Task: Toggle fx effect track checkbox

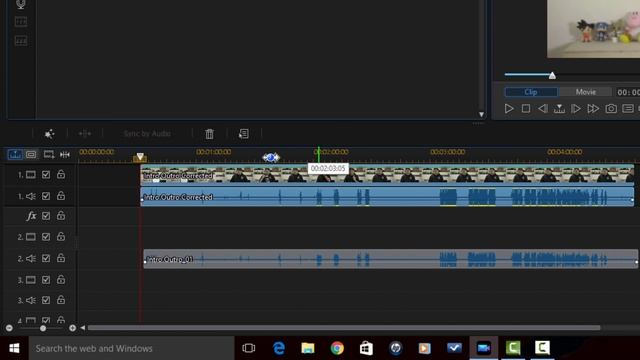Action: pyautogui.click(x=46, y=216)
